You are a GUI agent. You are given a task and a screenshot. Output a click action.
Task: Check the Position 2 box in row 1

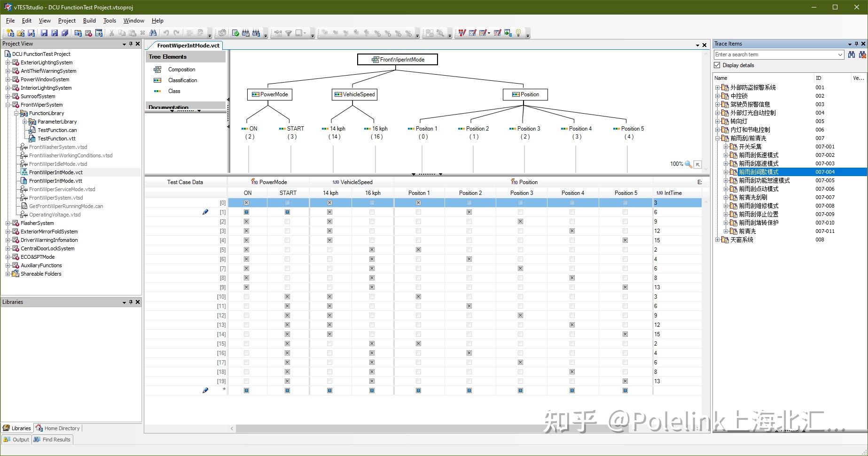tap(469, 212)
